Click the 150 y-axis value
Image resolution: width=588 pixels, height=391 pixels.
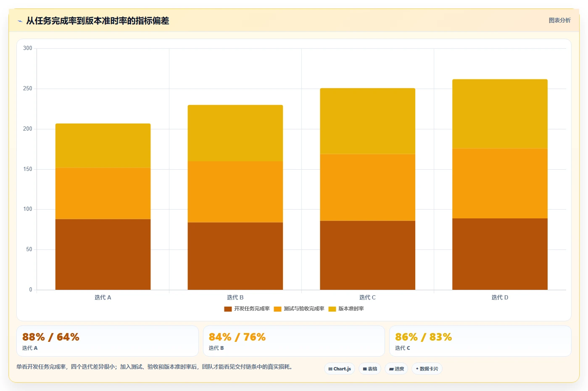[28, 169]
